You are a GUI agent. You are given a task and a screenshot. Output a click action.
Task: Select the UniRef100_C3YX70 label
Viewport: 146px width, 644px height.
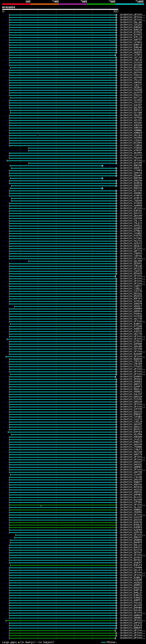pyautogui.click(x=131, y=156)
